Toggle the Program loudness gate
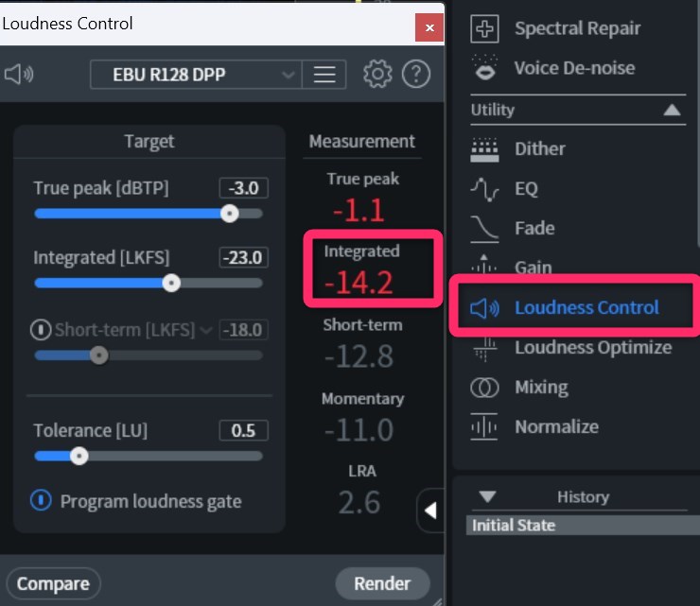The width and height of the screenshot is (700, 606). point(41,501)
